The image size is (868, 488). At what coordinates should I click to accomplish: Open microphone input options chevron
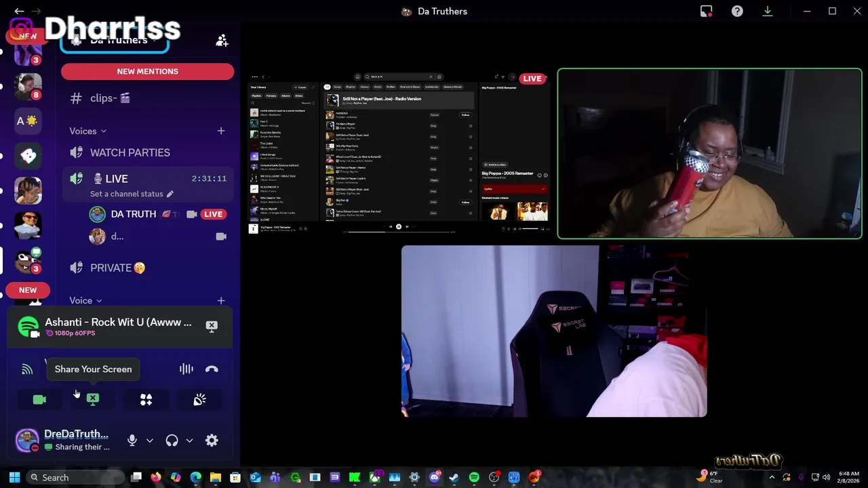click(x=150, y=441)
